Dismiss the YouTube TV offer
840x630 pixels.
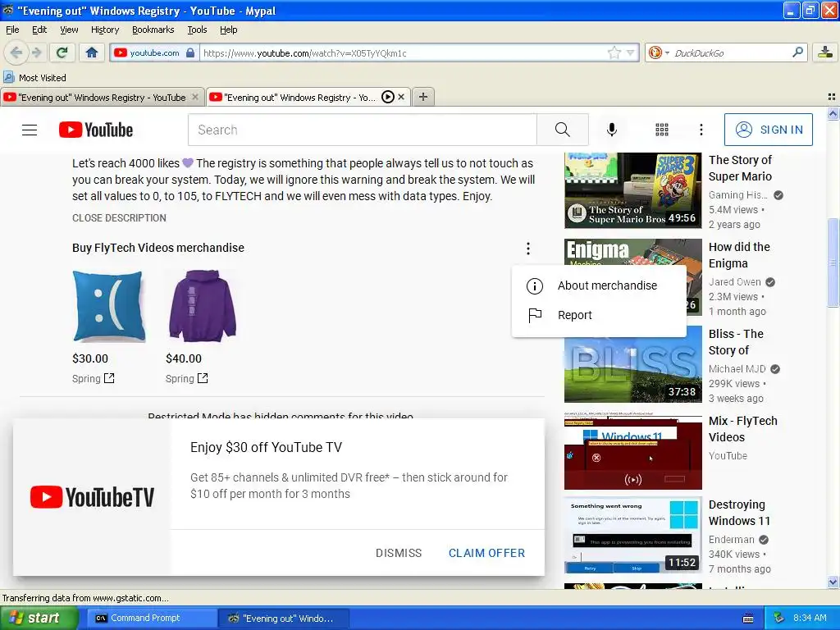[399, 553]
